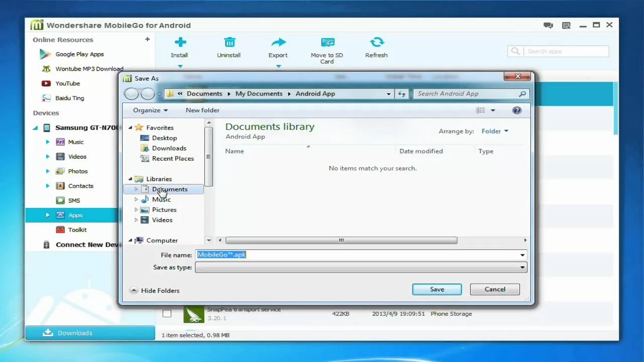Select SMS under the Samsung device
Viewport: 644px width, 362px height.
(x=74, y=201)
